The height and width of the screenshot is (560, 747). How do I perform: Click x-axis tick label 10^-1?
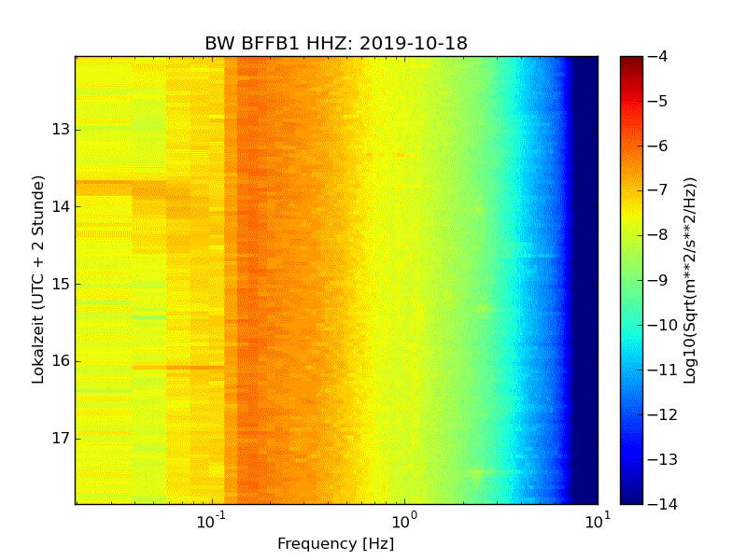212,521
